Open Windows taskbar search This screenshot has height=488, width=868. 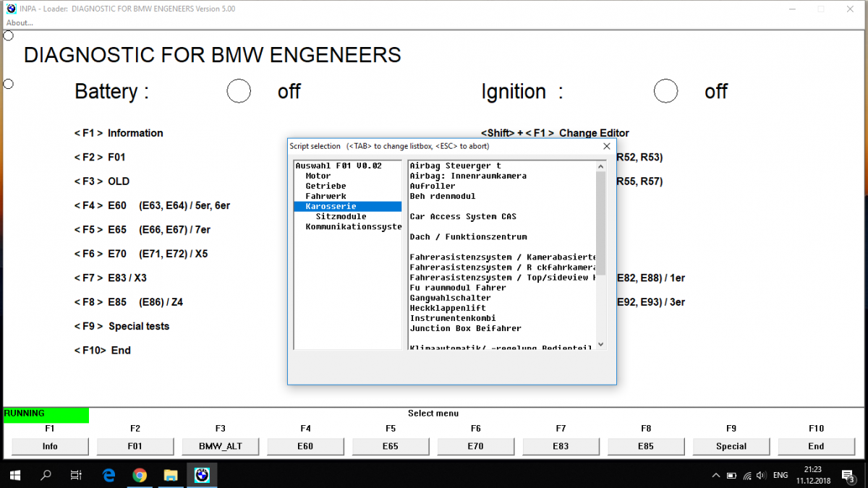pyautogui.click(x=46, y=475)
